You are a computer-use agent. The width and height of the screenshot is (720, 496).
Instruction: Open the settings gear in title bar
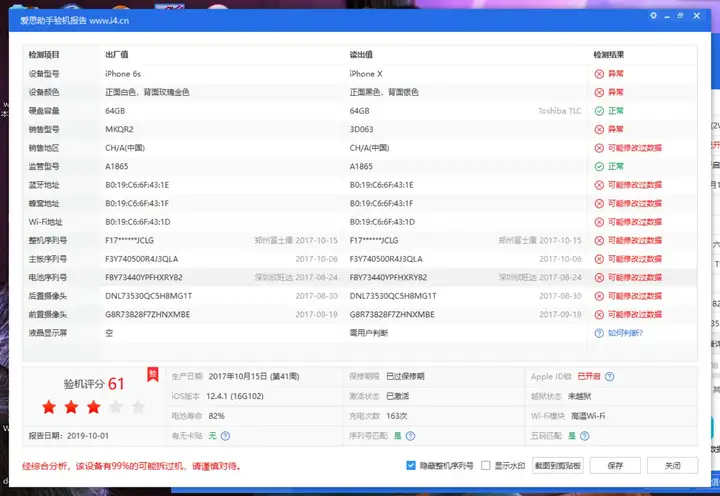[653, 16]
